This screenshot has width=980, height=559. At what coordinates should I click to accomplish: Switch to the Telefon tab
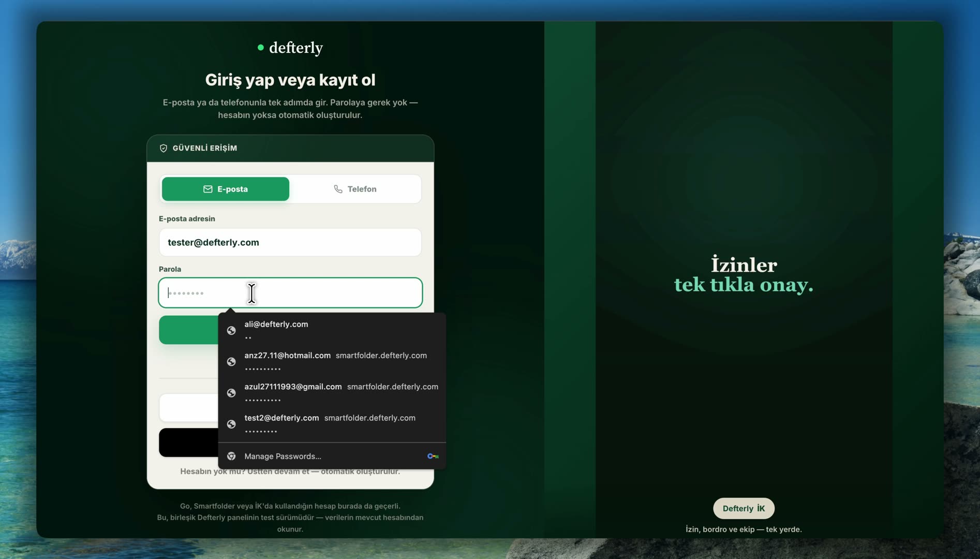point(355,189)
